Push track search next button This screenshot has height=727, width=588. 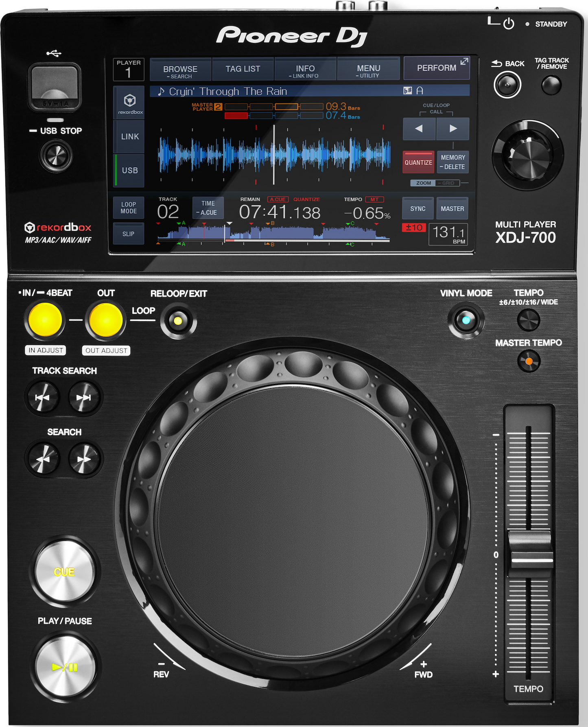coord(84,397)
